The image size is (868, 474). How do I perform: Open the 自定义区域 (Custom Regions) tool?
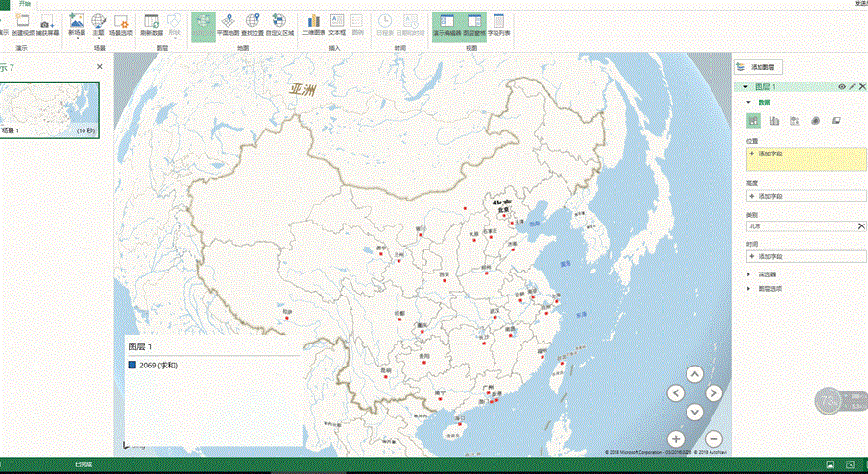tap(278, 23)
